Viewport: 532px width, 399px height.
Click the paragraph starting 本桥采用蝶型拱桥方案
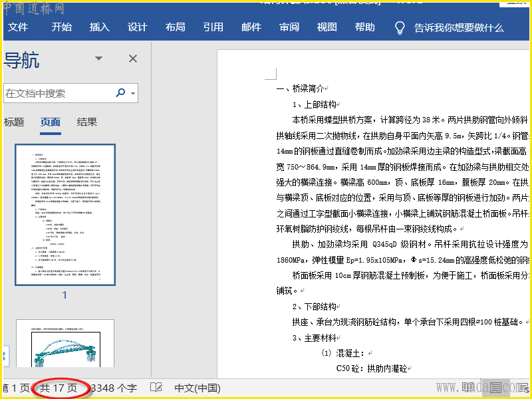point(402,175)
